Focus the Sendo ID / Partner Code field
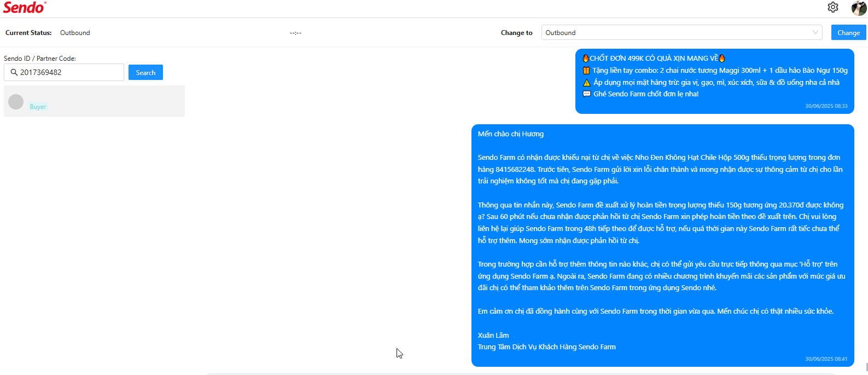868x375 pixels. (64, 72)
